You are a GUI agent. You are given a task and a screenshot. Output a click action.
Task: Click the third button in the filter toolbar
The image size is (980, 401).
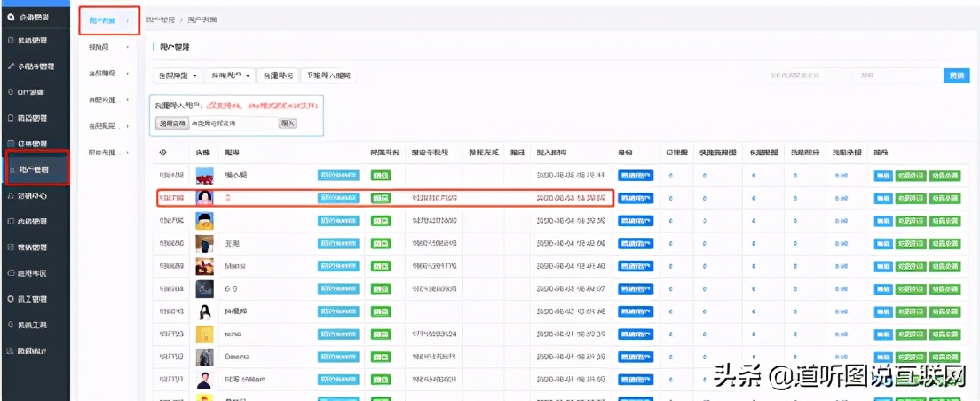click(278, 75)
